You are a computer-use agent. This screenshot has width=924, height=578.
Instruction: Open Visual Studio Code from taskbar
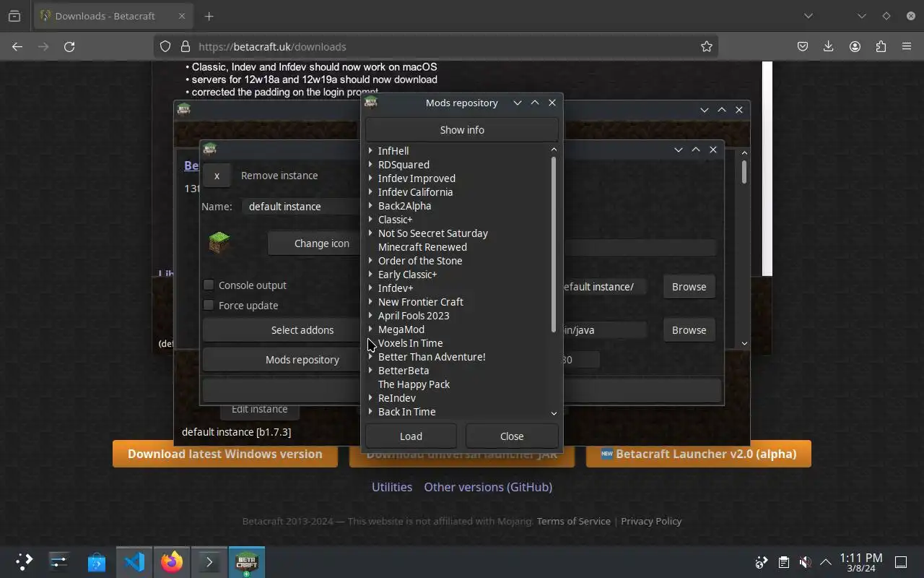(x=134, y=562)
